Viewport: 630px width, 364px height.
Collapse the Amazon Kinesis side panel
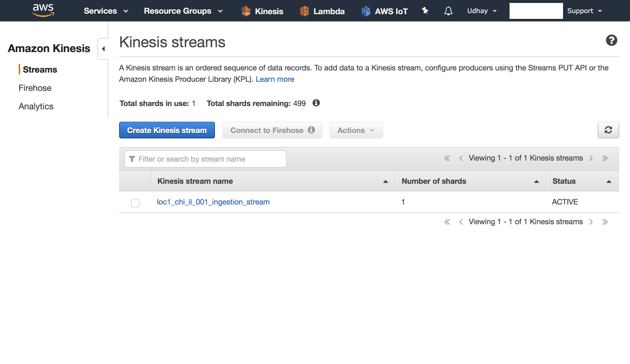point(103,49)
